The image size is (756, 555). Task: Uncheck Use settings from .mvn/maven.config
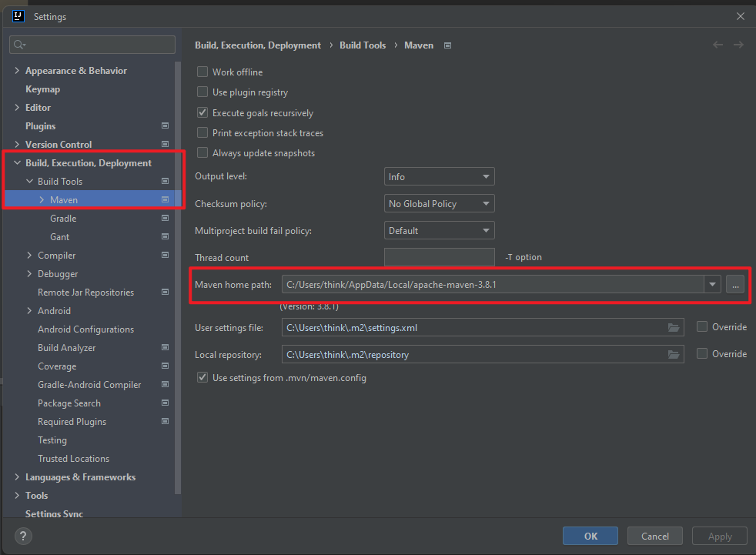[x=202, y=377]
